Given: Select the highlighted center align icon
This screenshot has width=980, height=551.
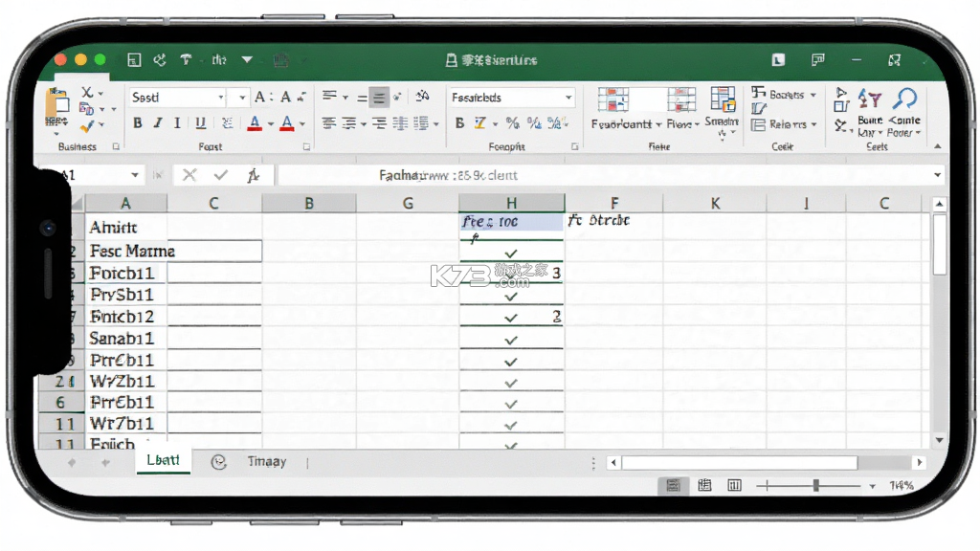Looking at the screenshot, I should tap(379, 98).
